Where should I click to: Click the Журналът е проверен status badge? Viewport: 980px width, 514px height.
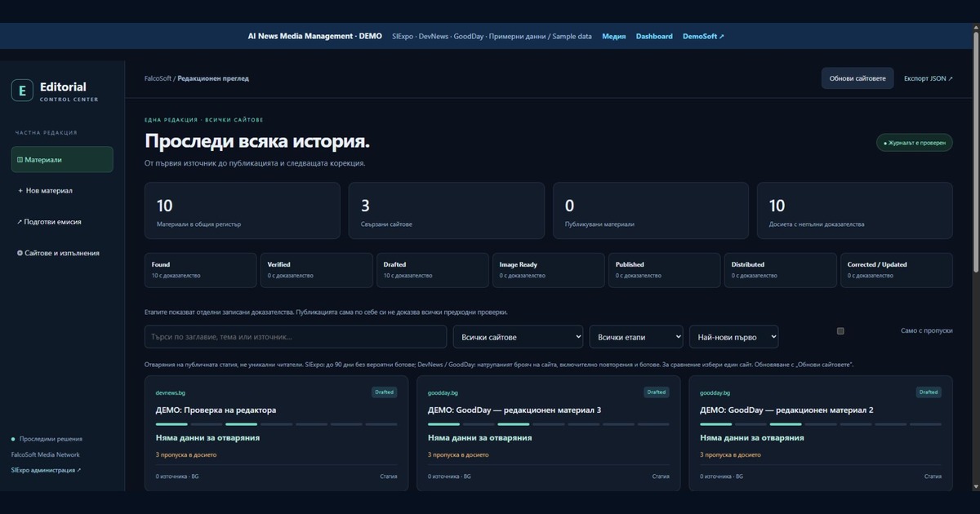point(915,143)
